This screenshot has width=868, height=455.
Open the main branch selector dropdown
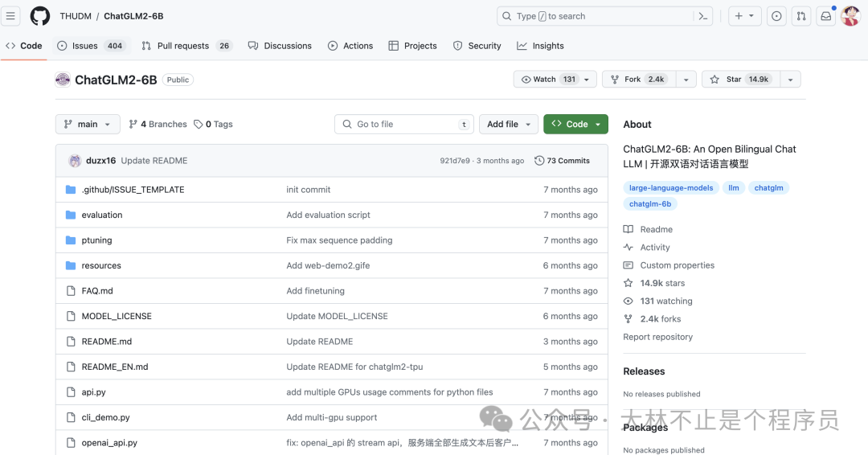tap(88, 124)
